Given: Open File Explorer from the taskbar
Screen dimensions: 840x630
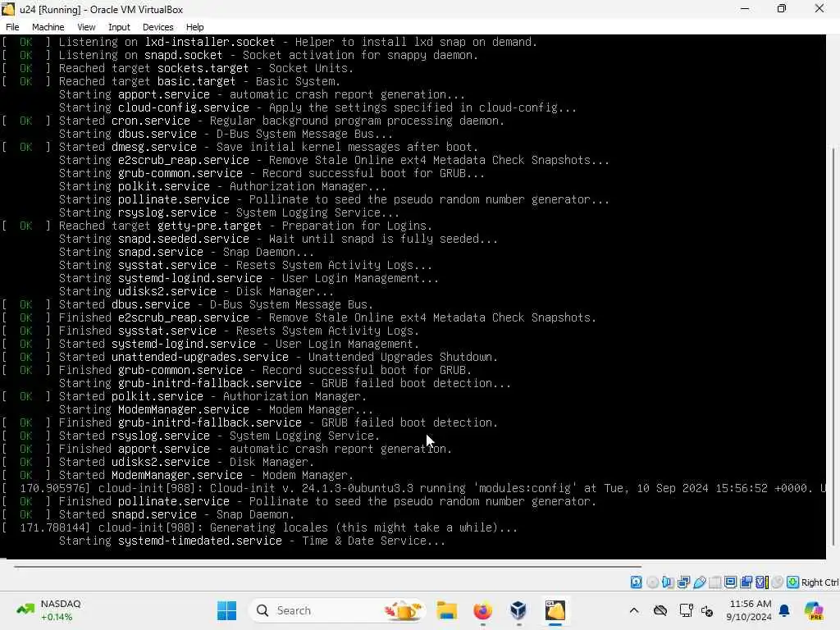Looking at the screenshot, I should [x=446, y=610].
